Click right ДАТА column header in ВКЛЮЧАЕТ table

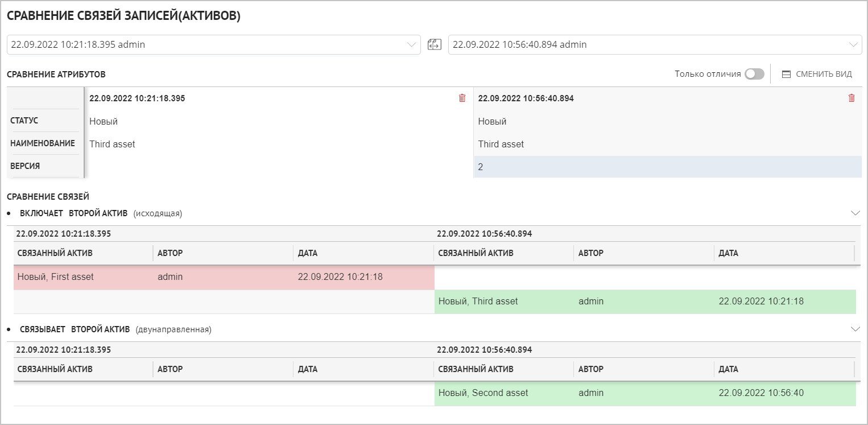click(728, 253)
